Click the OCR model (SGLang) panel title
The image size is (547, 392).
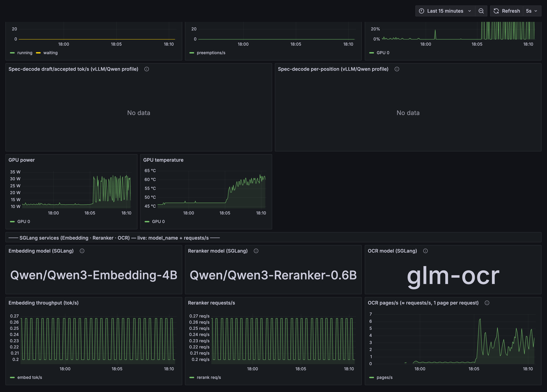point(392,251)
